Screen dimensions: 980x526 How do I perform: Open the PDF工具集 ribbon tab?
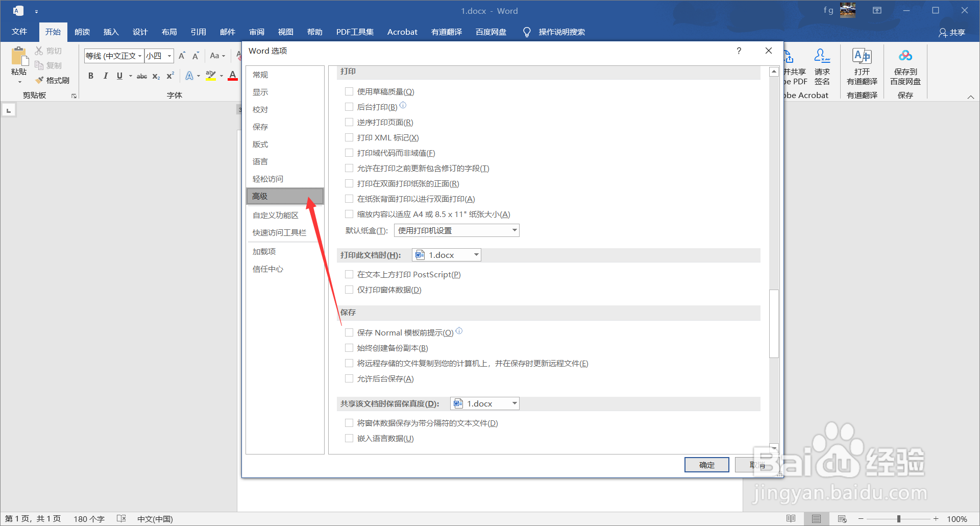[355, 32]
